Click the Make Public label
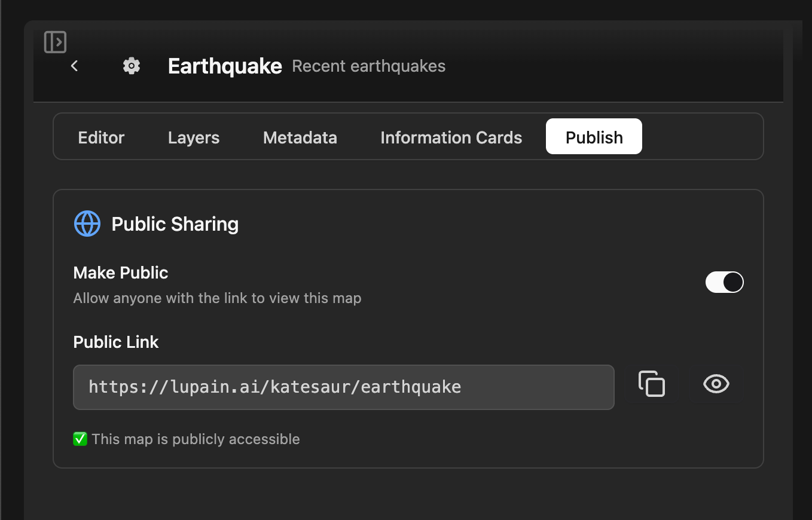812x520 pixels. [121, 273]
